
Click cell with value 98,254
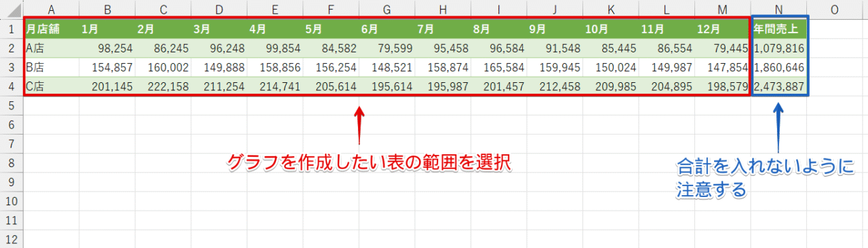(107, 48)
